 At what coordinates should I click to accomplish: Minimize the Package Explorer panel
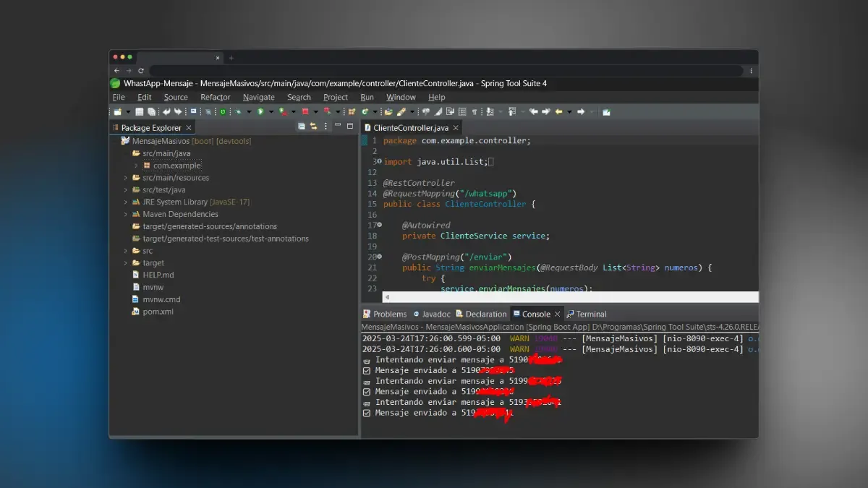click(339, 126)
